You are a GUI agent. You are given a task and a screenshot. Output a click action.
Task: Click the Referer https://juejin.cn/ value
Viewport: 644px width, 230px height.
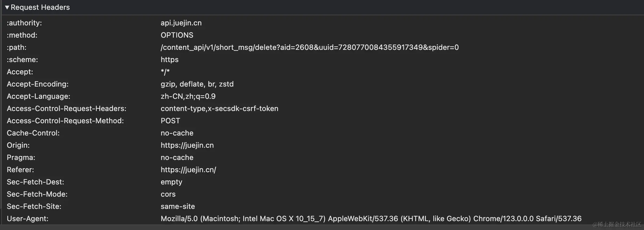click(188, 170)
